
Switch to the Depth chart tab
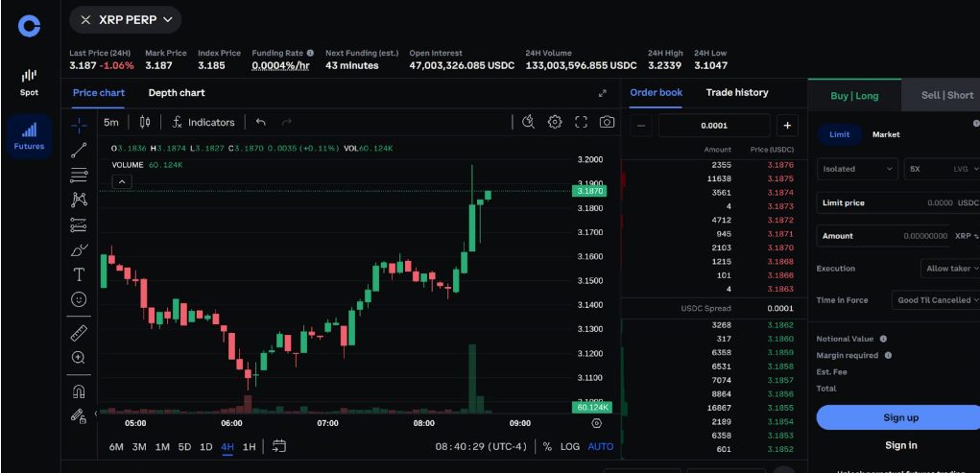coord(177,92)
